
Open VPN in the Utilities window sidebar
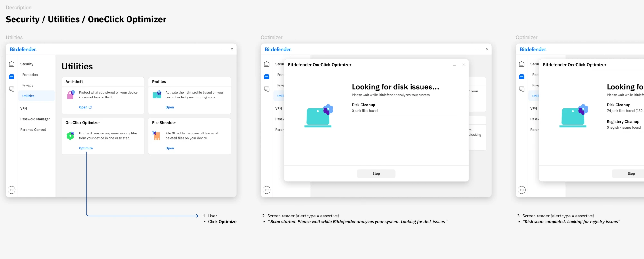pyautogui.click(x=24, y=108)
